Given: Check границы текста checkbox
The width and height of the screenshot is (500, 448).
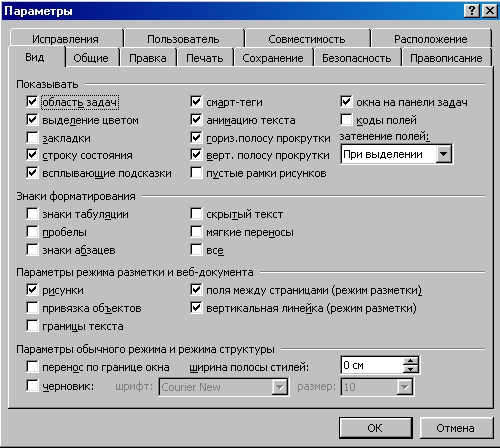Looking at the screenshot, I should [x=32, y=325].
